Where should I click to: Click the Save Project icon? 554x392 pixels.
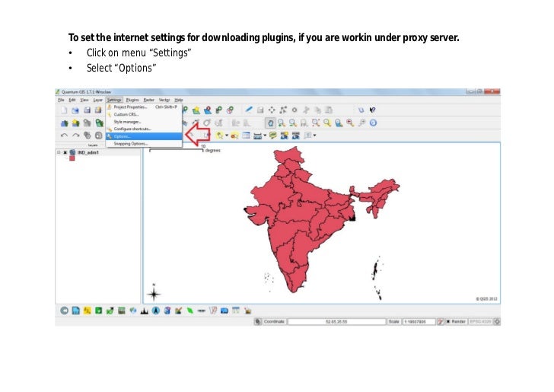[x=87, y=110]
